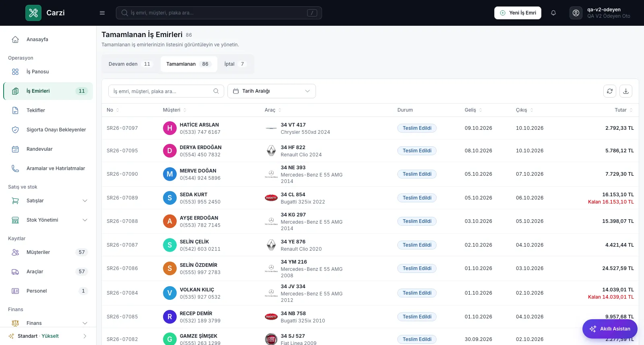Open the Akıllı Asistan button
The image size is (644, 345).
(x=610, y=329)
